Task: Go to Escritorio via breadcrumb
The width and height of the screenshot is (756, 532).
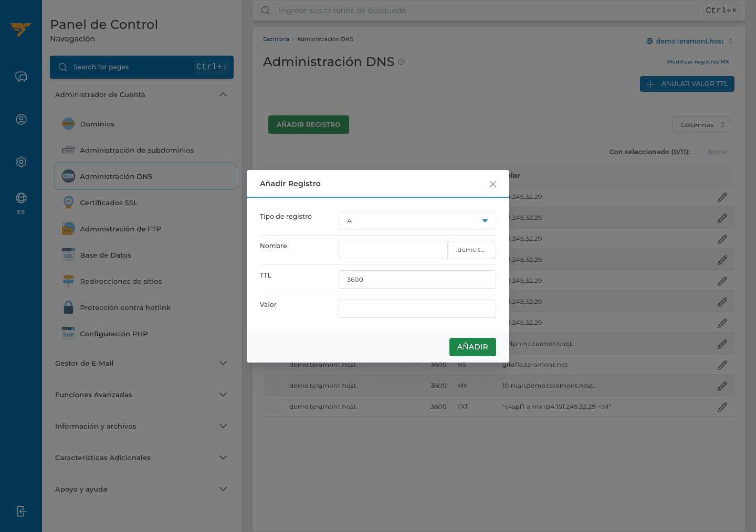Action: 276,39
